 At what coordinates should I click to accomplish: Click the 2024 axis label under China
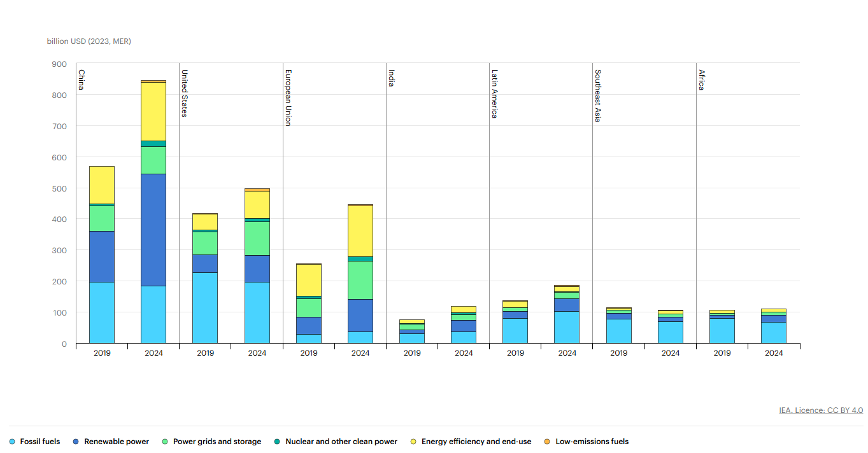pyautogui.click(x=153, y=353)
